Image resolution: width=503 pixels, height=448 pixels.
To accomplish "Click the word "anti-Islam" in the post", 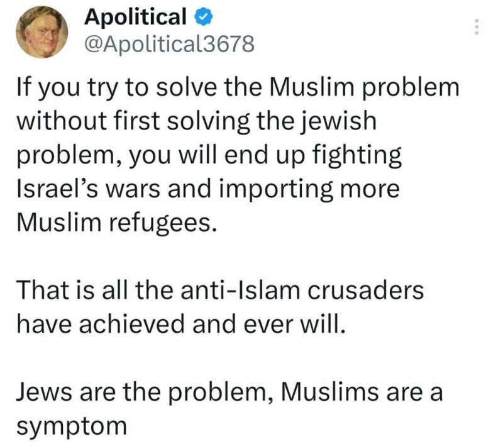I will click(240, 290).
